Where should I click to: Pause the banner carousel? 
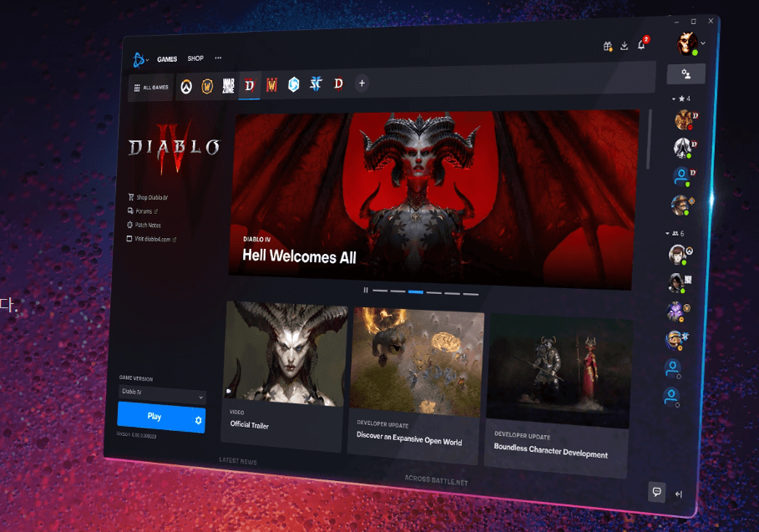tap(366, 290)
